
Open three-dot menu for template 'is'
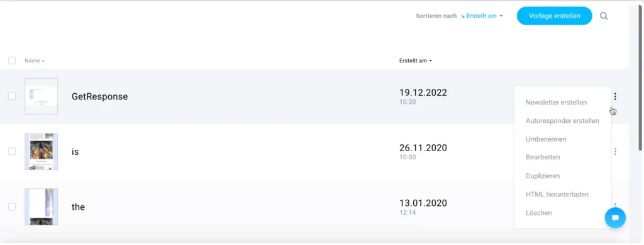tap(615, 152)
